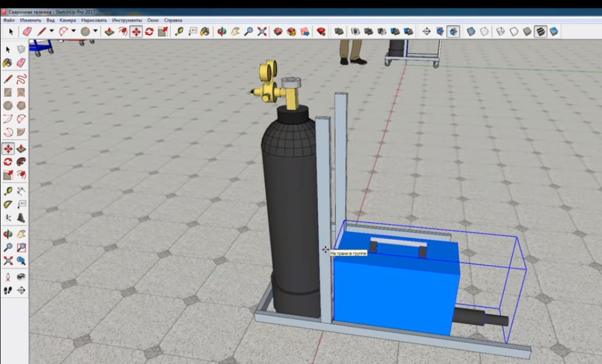This screenshot has height=364, width=602.
Task: Click Zoom Extents in top toolbar
Action: pos(262,31)
